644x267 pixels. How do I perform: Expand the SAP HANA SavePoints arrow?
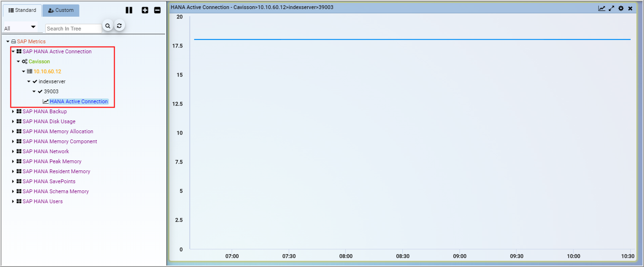click(x=13, y=181)
